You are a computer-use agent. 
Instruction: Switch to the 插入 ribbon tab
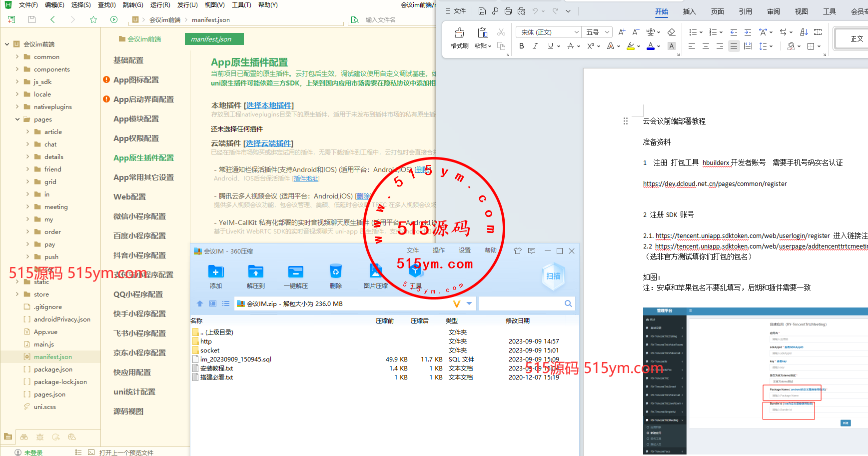tap(689, 11)
